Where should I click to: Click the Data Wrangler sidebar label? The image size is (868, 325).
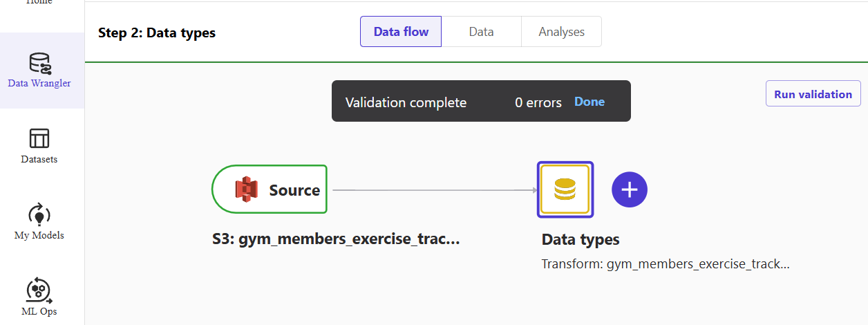click(39, 84)
